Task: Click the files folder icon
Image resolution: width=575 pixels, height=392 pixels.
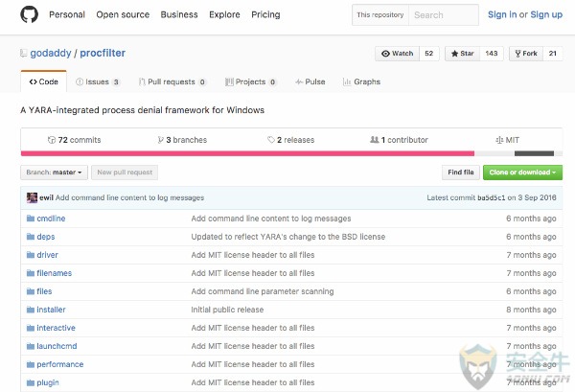Action: click(31, 291)
